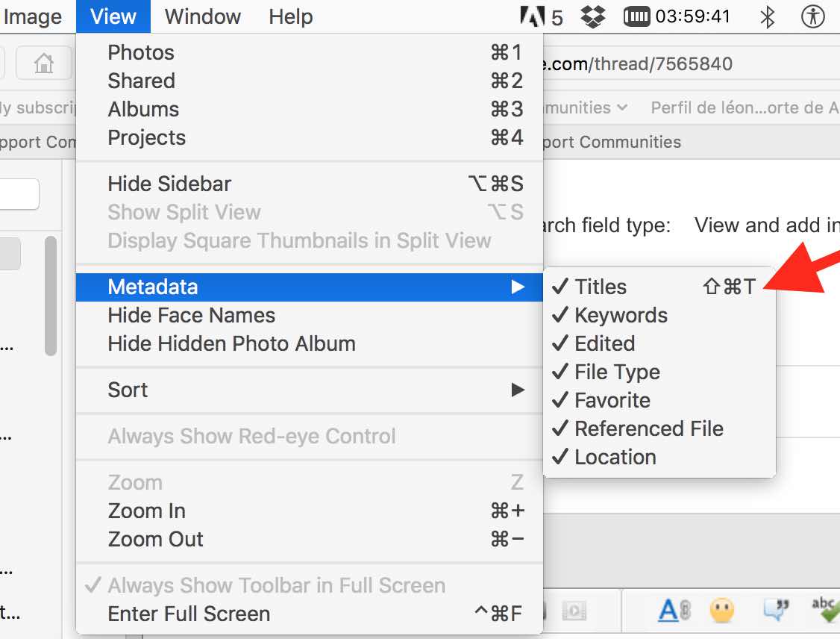Viewport: 840px width, 639px height.
Task: Uncheck Referenced File metadata option
Action: click(x=648, y=428)
